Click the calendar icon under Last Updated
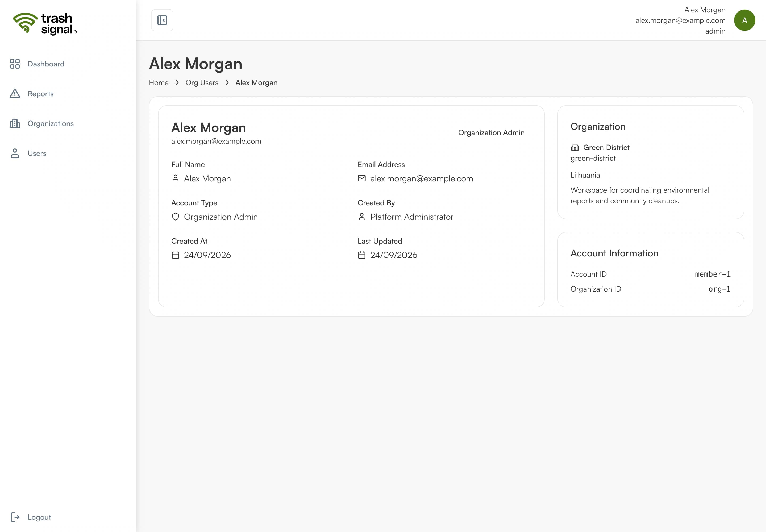This screenshot has width=766, height=532. point(362,255)
